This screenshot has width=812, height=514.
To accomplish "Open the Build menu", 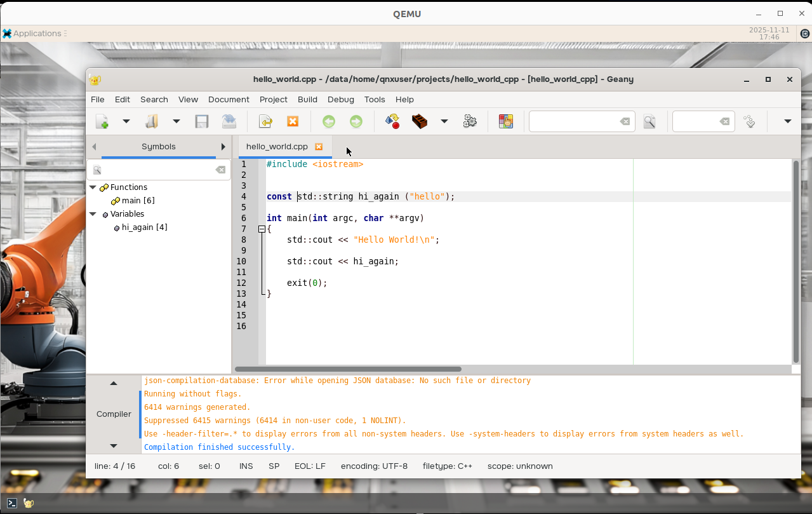I will coord(307,100).
